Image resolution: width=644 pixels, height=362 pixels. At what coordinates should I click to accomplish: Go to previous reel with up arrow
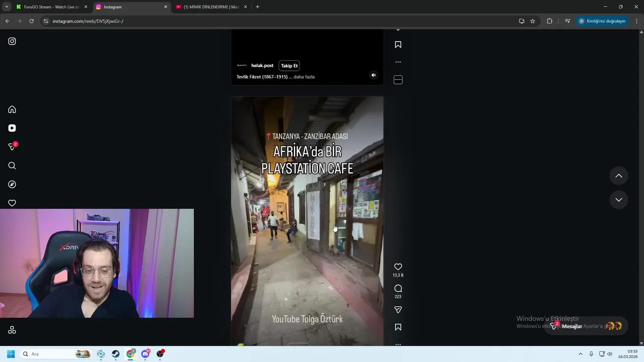click(619, 176)
